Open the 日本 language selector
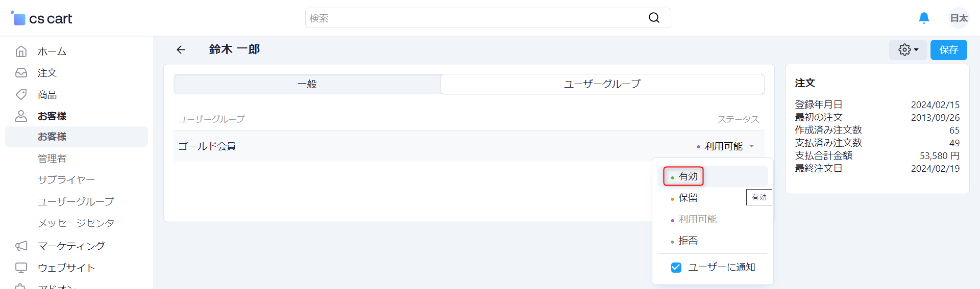The width and height of the screenshot is (980, 289). point(959,18)
